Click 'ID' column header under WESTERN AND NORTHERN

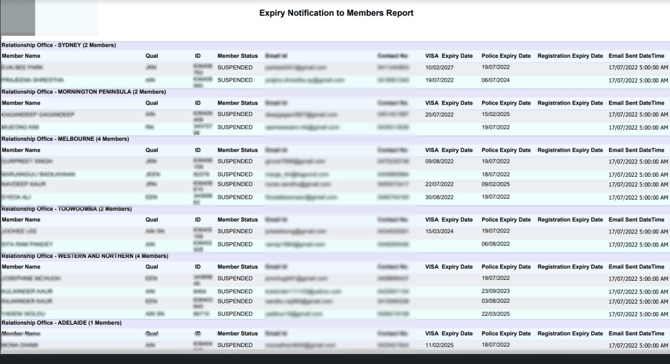198,267
